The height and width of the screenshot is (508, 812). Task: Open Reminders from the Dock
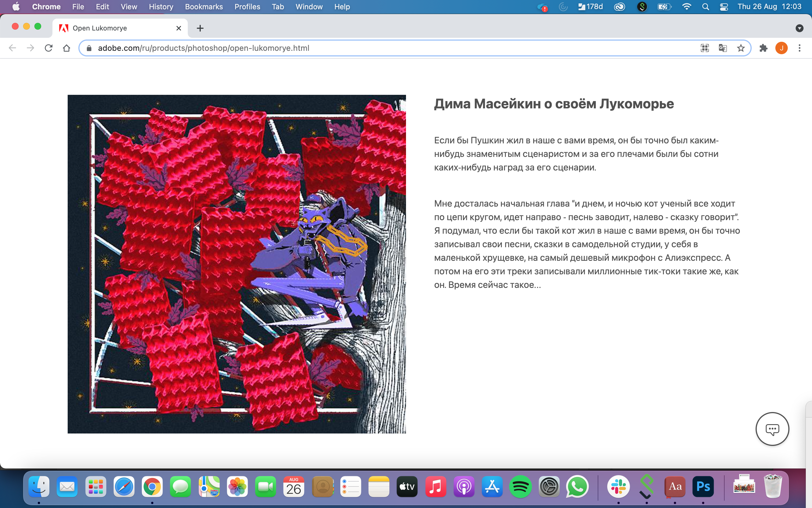(x=351, y=487)
